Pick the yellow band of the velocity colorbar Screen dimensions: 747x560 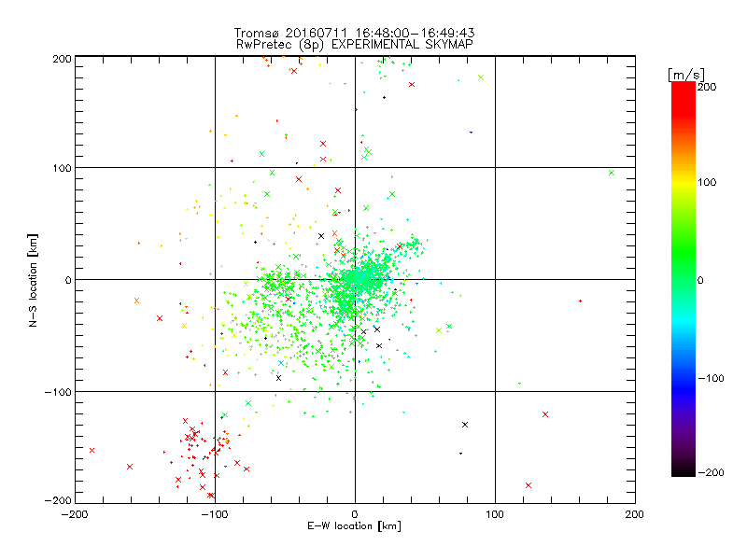(x=684, y=182)
